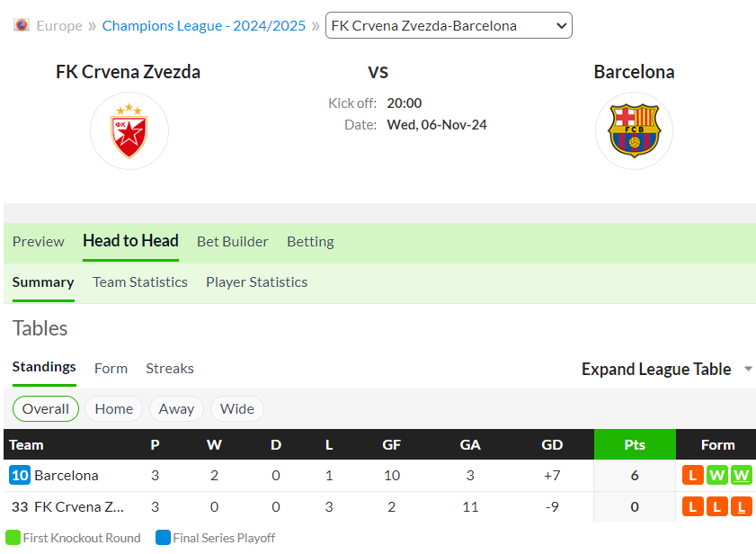Open the Bet Builder tab
756x554 pixels.
point(233,241)
